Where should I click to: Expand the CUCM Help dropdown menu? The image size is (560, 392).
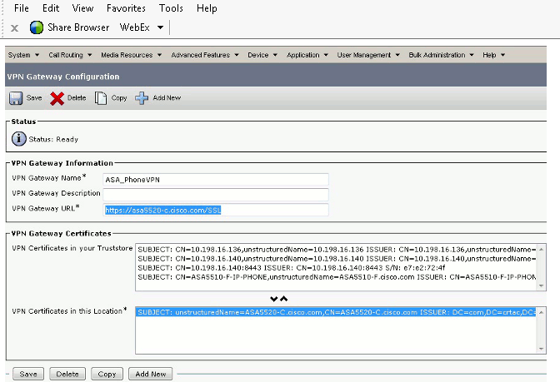click(493, 55)
